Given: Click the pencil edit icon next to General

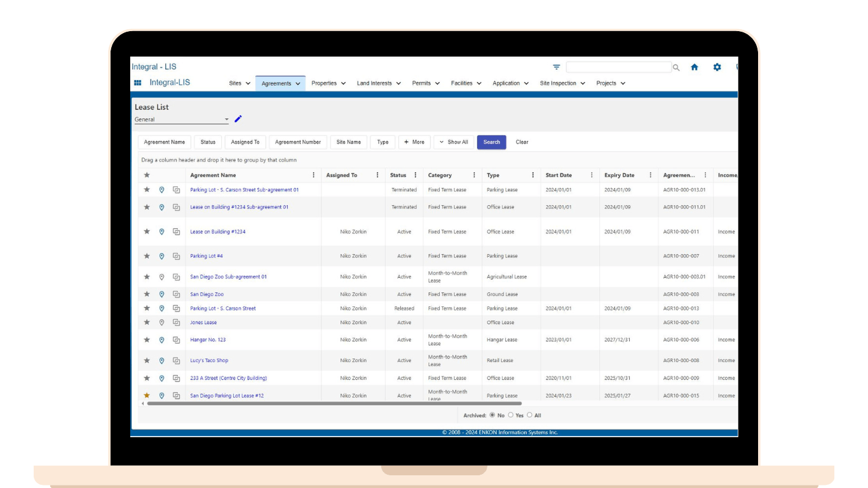Looking at the screenshot, I should click(238, 119).
